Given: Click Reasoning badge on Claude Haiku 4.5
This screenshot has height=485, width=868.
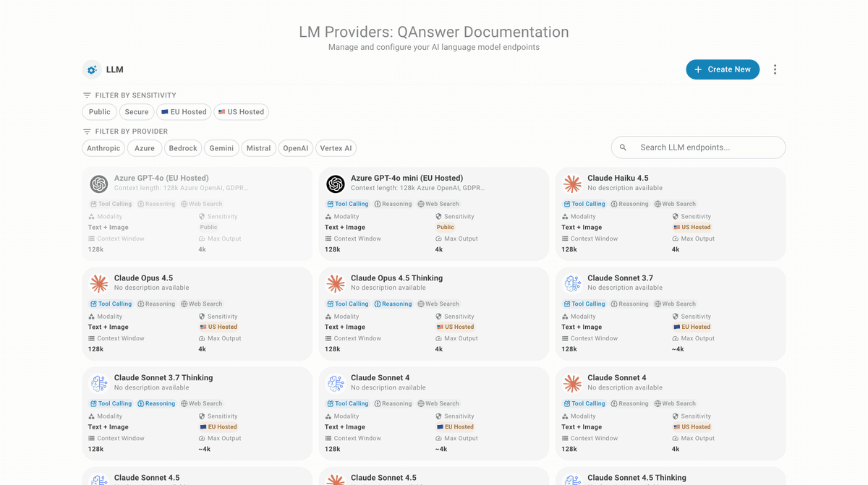Looking at the screenshot, I should click(x=630, y=204).
